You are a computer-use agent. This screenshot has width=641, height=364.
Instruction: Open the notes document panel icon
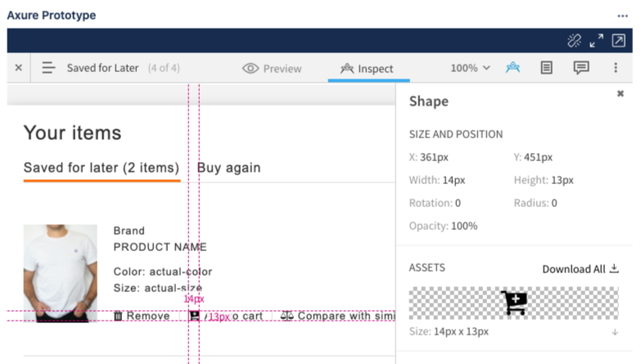pyautogui.click(x=547, y=68)
